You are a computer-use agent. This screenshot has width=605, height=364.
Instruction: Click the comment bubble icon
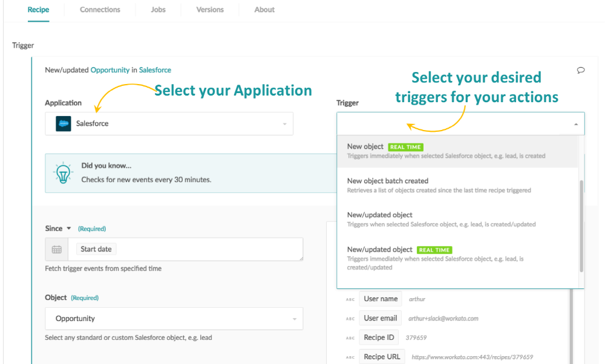[581, 70]
